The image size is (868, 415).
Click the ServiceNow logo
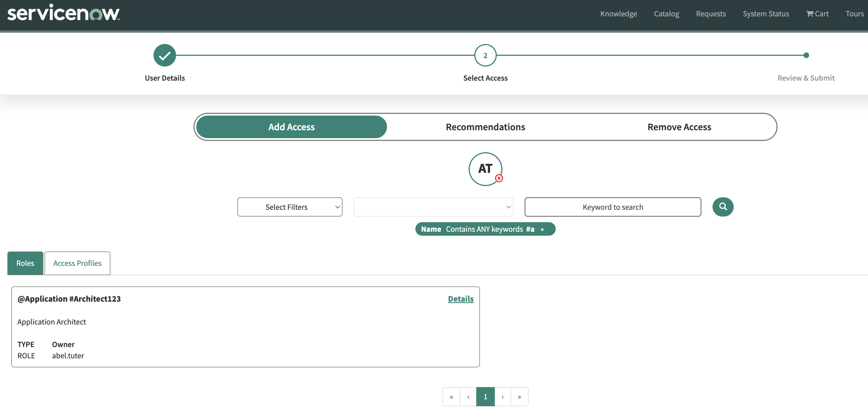coord(63,13)
